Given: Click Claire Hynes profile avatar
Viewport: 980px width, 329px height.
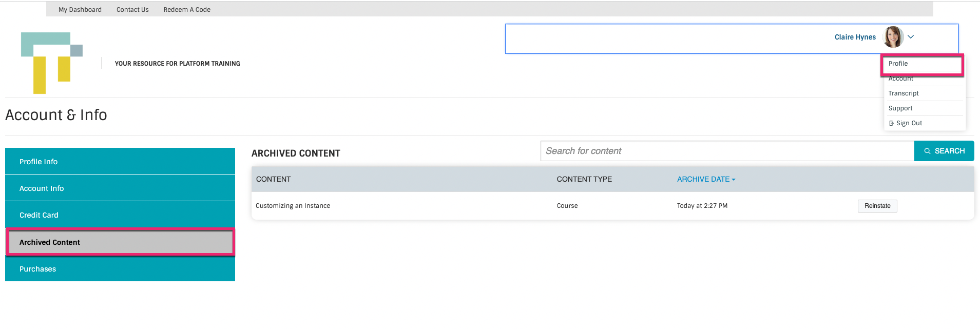Looking at the screenshot, I should 893,37.
